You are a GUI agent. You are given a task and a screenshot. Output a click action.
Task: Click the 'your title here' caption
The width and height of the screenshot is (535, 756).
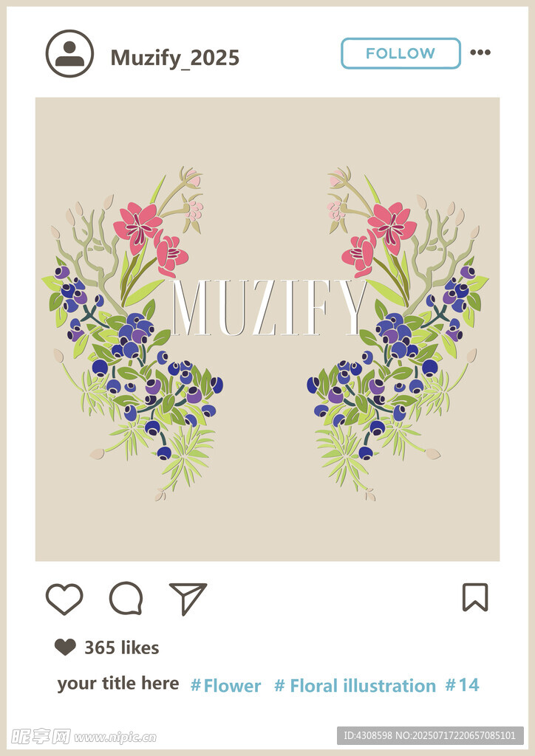coord(118,684)
